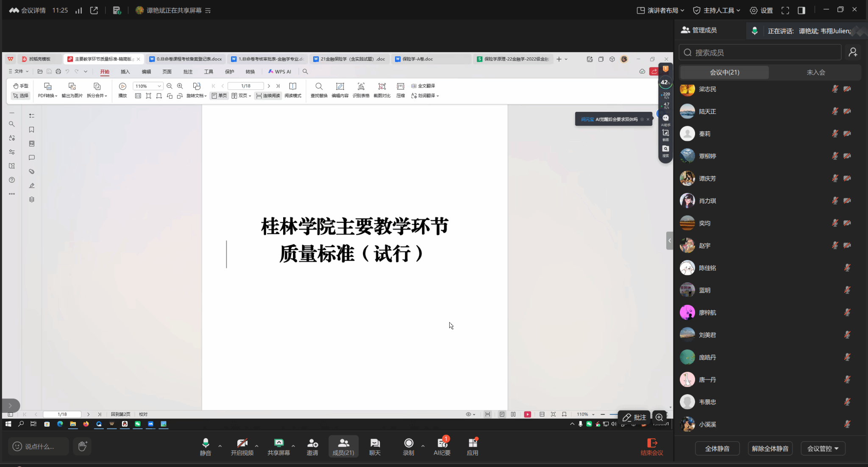The image size is (868, 467).
Task: Start meeting recording
Action: point(409,443)
